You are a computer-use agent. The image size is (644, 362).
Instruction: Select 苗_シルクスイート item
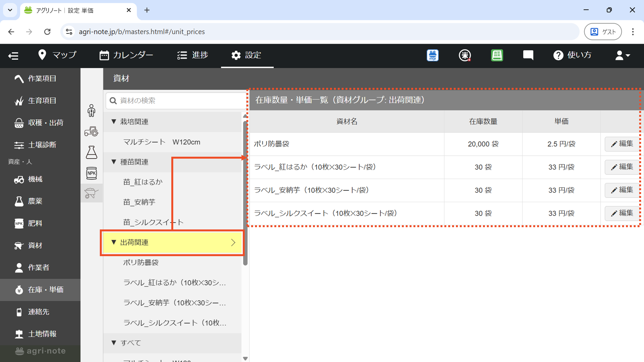click(173, 222)
